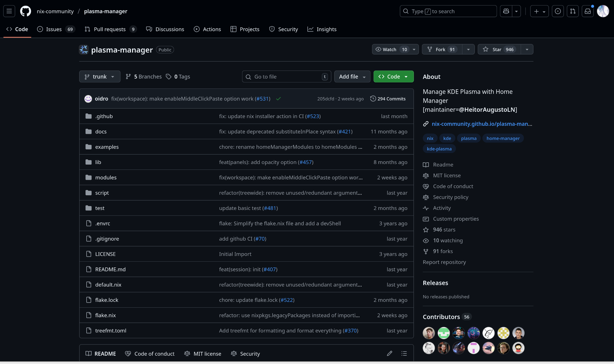The width and height of the screenshot is (614, 364).
Task: Open the GitHub homepage logo
Action: pyautogui.click(x=25, y=11)
